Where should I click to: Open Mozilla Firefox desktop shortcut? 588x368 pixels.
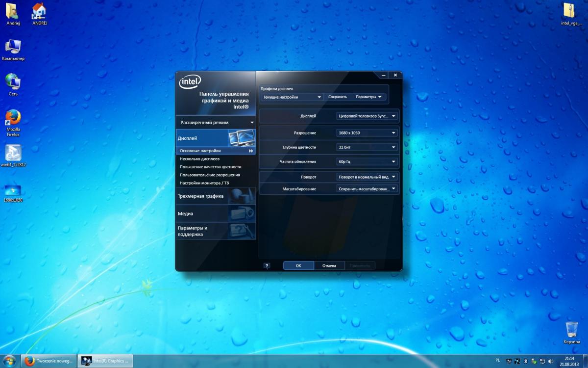(x=13, y=118)
